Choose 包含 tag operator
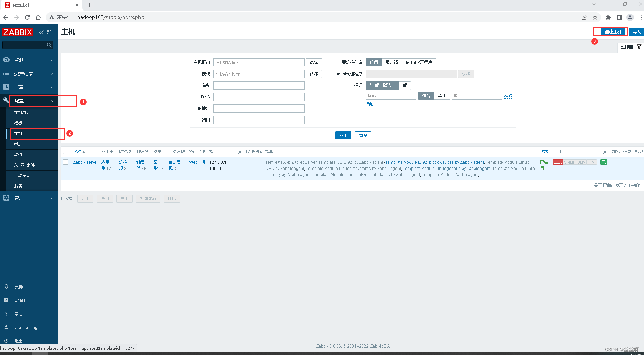The width and height of the screenshot is (644, 355). [426, 96]
